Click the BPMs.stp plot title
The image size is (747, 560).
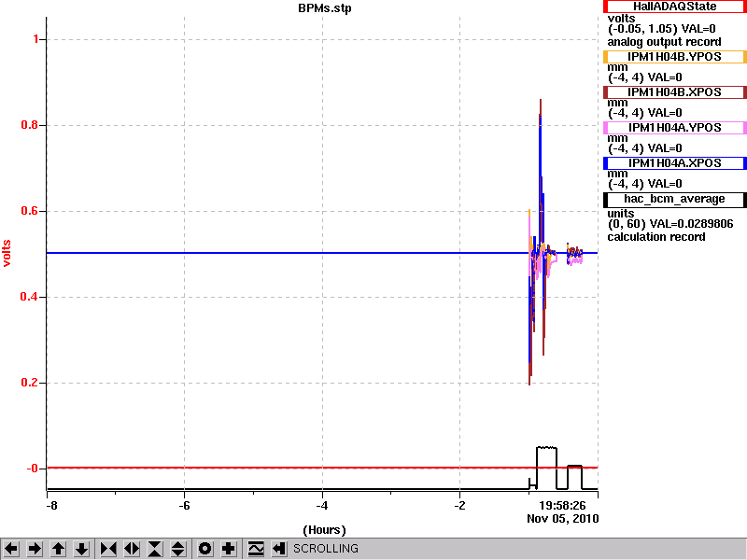click(325, 8)
